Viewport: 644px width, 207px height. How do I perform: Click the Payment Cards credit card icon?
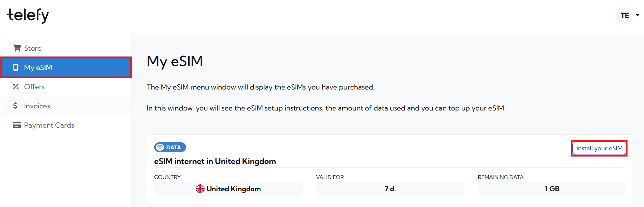tap(17, 125)
